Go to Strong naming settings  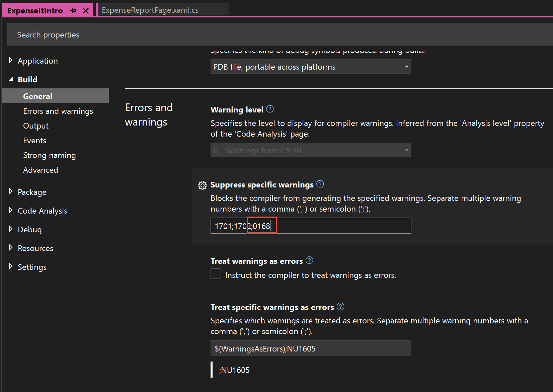[49, 155]
